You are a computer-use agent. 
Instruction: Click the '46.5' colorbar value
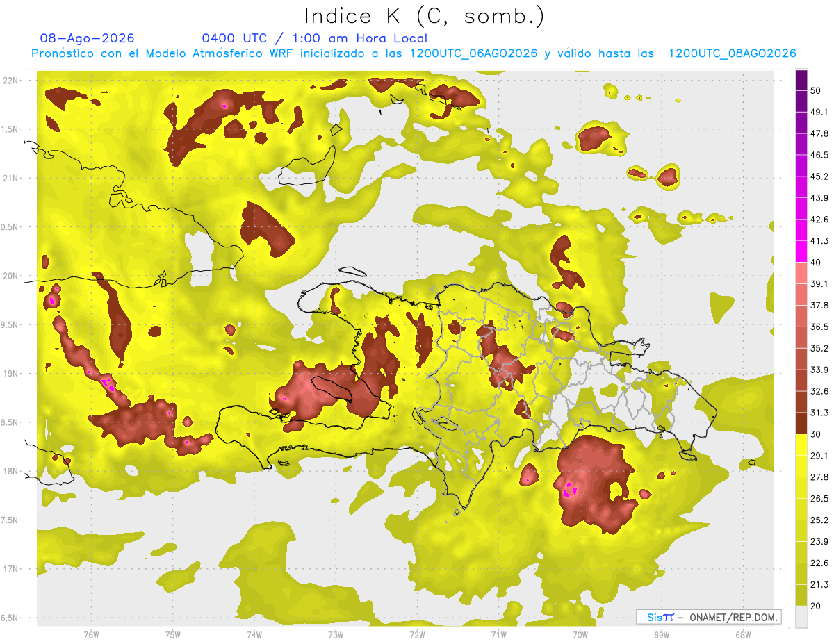[x=820, y=155]
